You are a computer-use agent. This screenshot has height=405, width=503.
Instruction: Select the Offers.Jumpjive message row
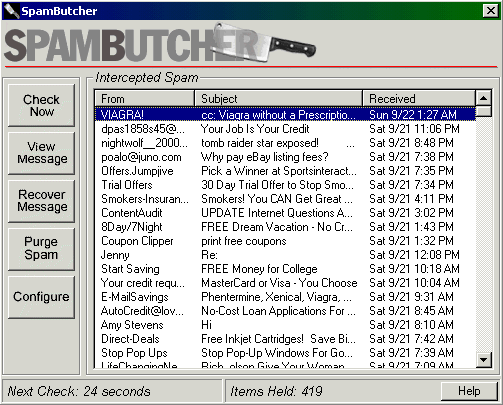[x=285, y=171]
